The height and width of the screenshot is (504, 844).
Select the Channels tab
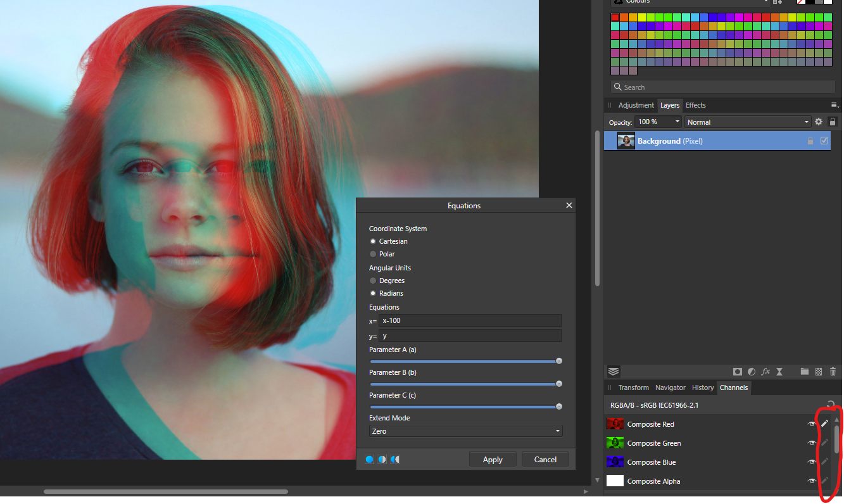733,387
